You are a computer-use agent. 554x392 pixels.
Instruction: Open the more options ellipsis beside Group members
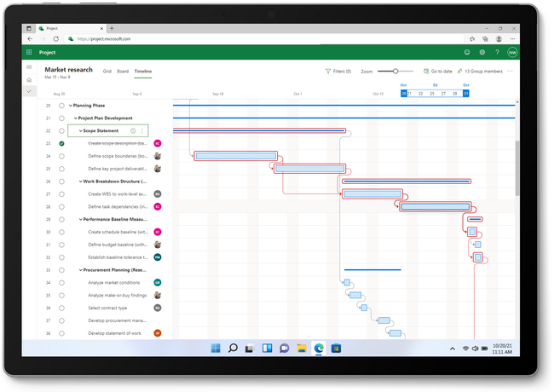510,71
